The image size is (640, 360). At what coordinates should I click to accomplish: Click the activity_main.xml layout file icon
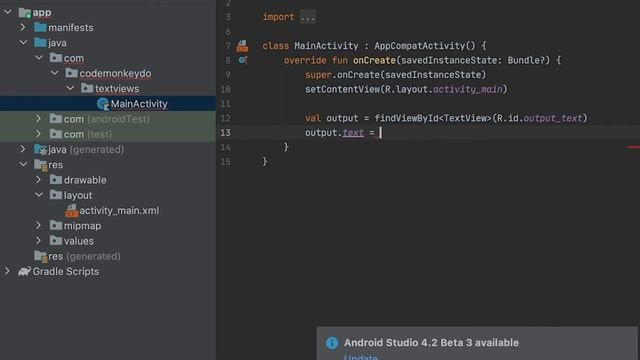(72, 211)
